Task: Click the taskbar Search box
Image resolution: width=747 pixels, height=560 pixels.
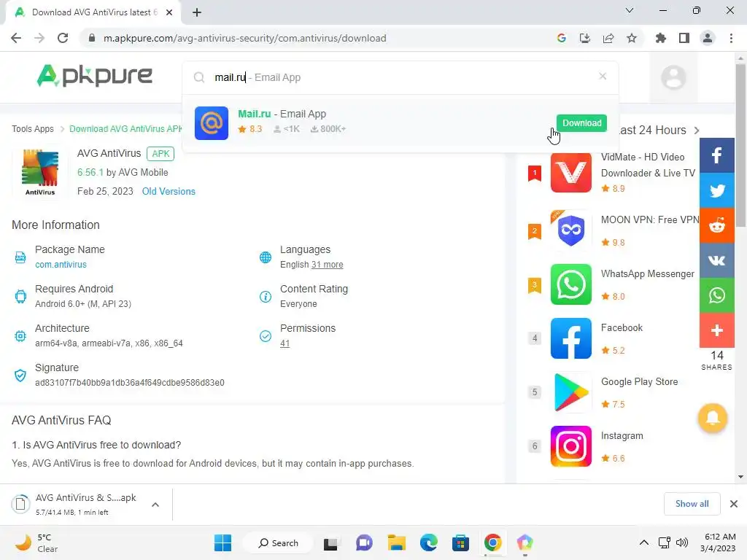Action: [278, 542]
